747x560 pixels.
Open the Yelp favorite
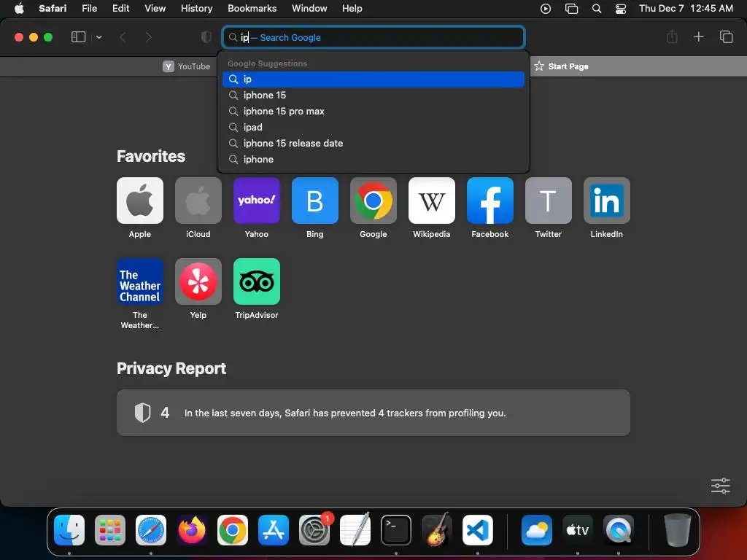(x=198, y=281)
